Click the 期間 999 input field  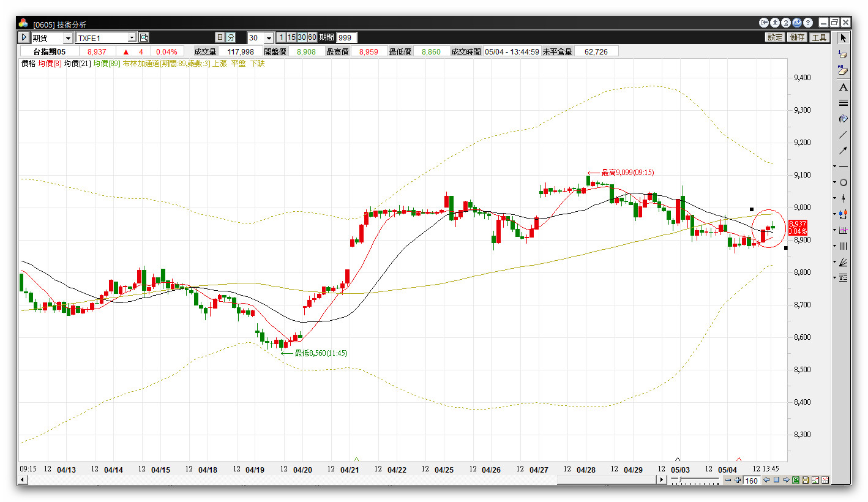pyautogui.click(x=346, y=38)
